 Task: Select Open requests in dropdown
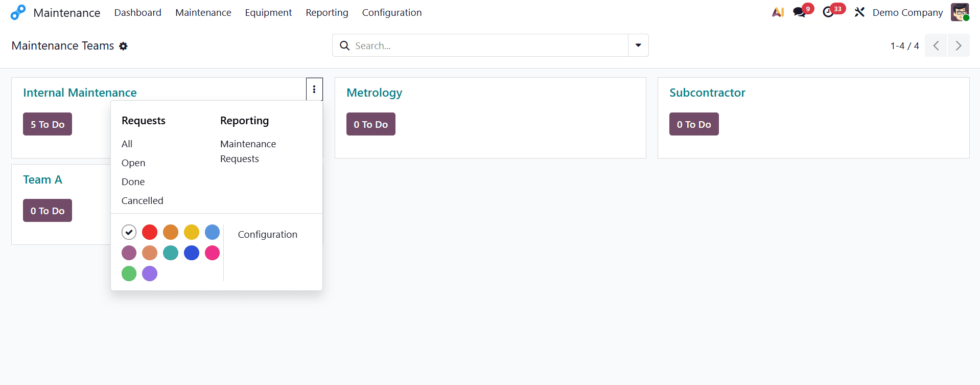tap(133, 163)
